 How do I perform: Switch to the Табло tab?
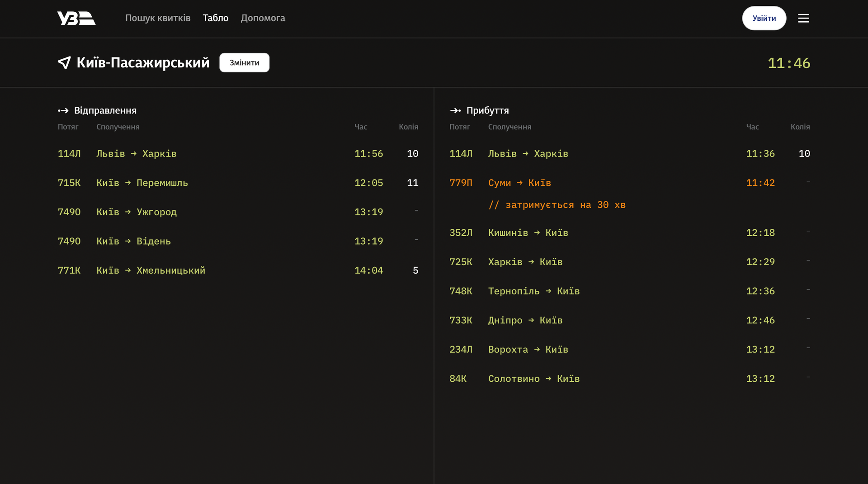point(215,18)
